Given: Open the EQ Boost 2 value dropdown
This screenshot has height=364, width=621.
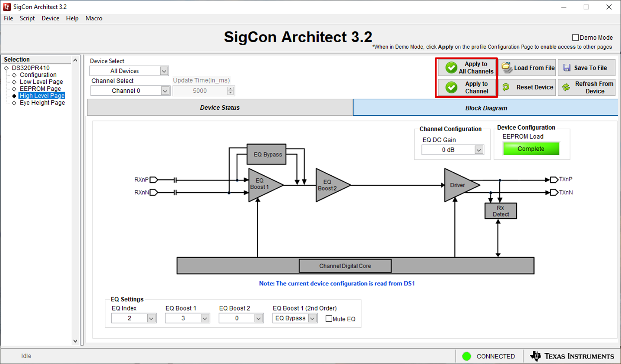Looking at the screenshot, I should [x=258, y=318].
